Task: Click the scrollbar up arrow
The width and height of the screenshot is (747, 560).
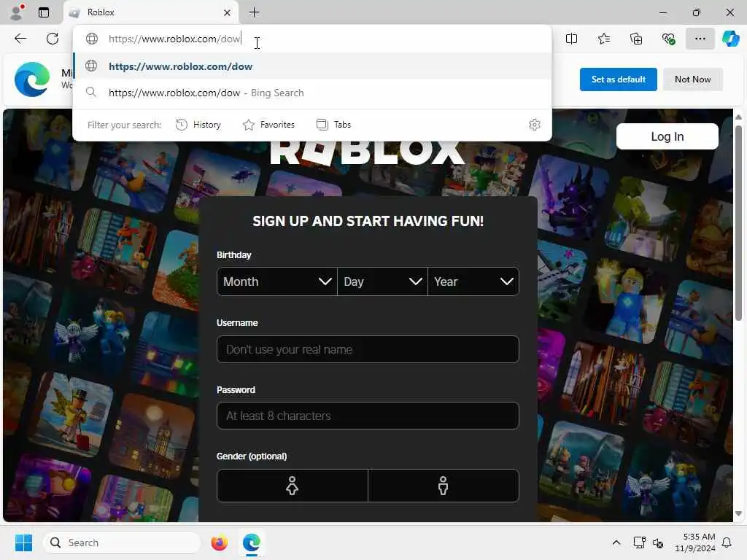Action: (738, 117)
